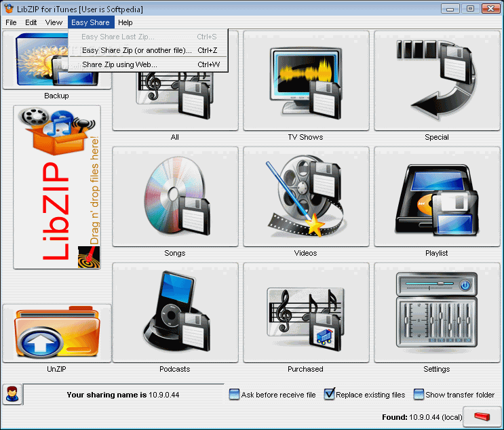Click the UnZIP label text

[56, 369]
